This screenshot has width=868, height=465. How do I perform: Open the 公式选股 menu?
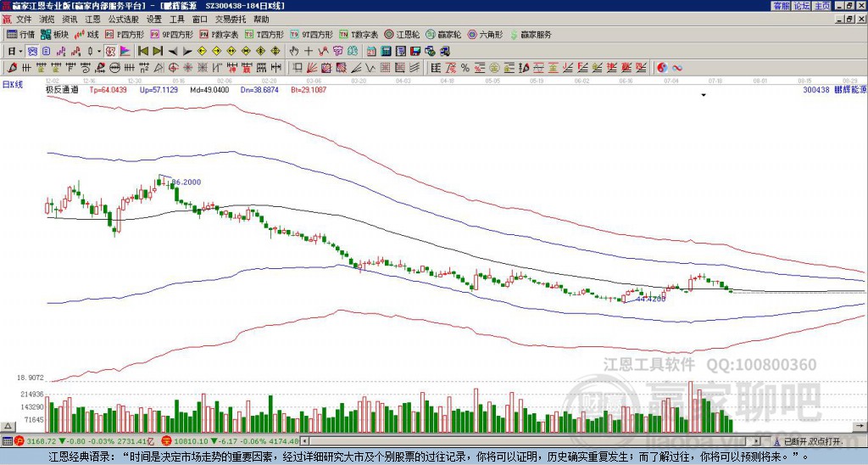124,20
